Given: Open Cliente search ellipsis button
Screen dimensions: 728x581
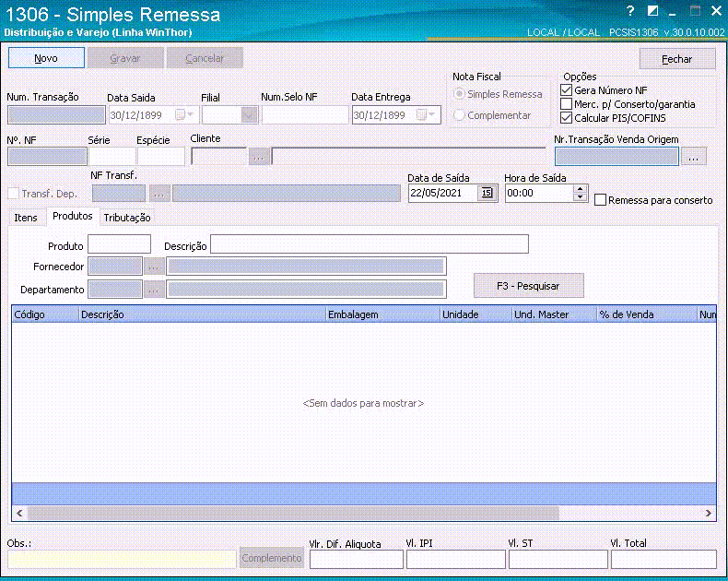Looking at the screenshot, I should click(259, 157).
